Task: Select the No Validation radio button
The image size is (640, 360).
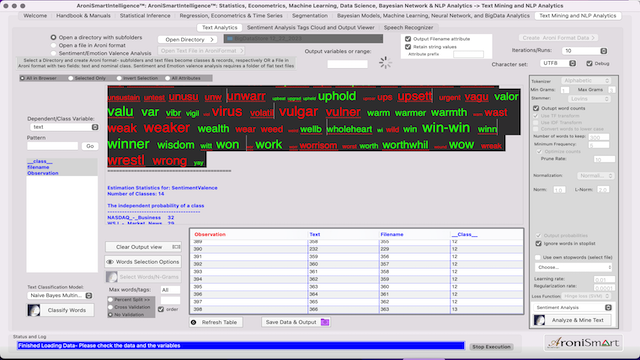Action: [111, 315]
